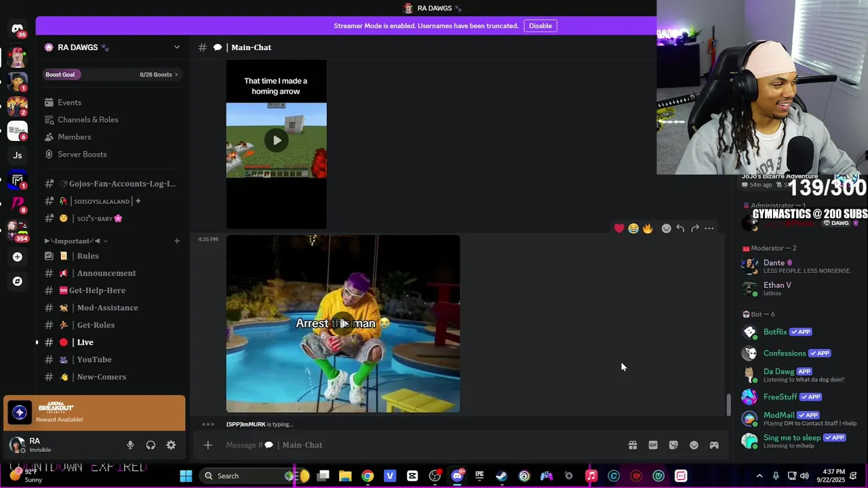Open the Js server icon

(x=18, y=155)
